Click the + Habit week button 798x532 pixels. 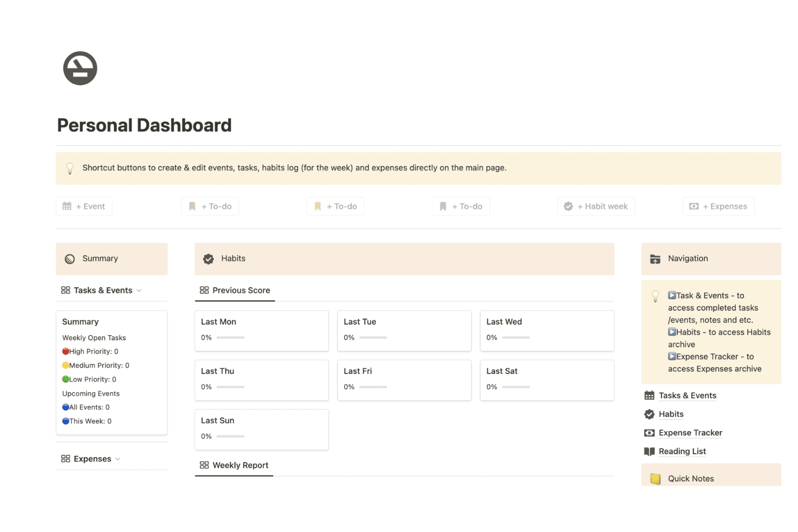(596, 206)
